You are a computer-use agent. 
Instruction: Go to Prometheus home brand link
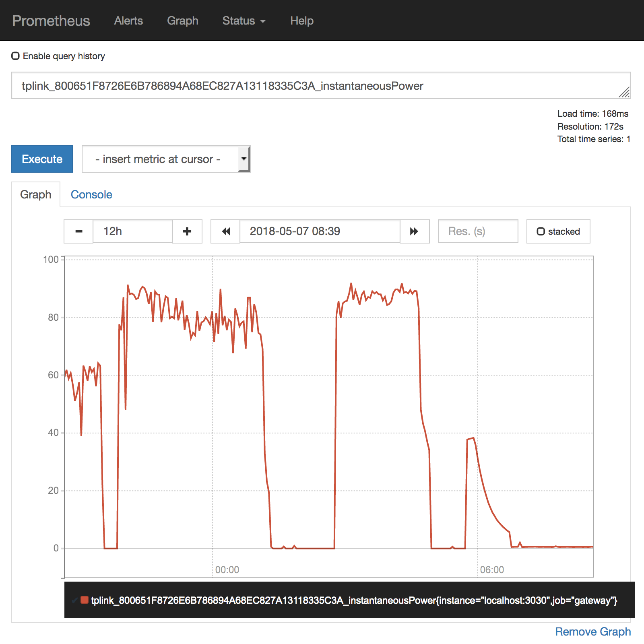click(51, 21)
